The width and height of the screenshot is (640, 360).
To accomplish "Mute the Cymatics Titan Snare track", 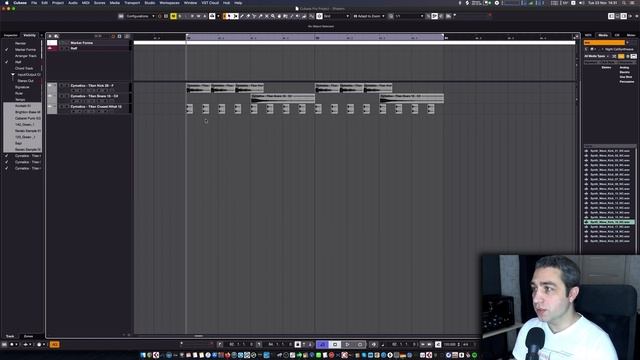I will coord(62,96).
